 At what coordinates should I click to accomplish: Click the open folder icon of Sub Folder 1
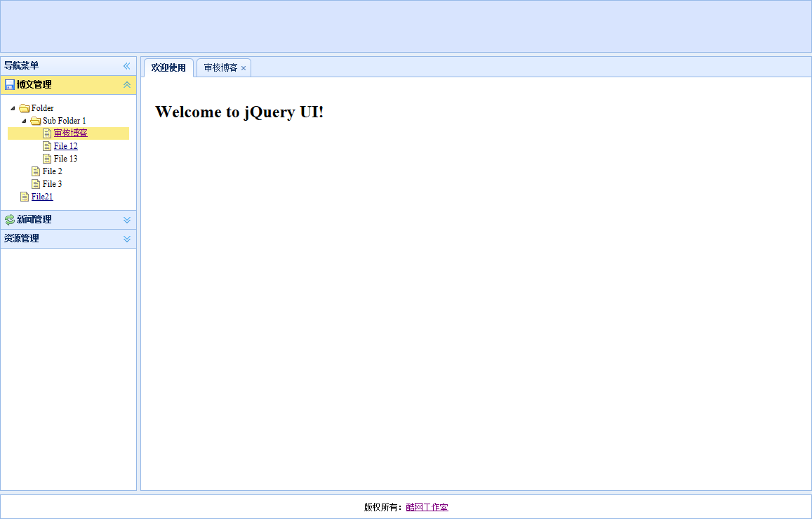coord(35,120)
